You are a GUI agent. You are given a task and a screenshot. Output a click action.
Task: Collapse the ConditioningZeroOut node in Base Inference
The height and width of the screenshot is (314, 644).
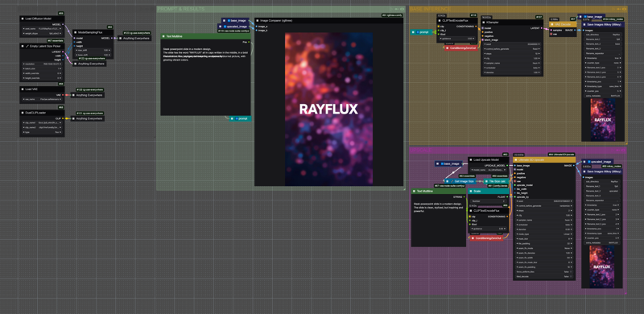(448, 48)
